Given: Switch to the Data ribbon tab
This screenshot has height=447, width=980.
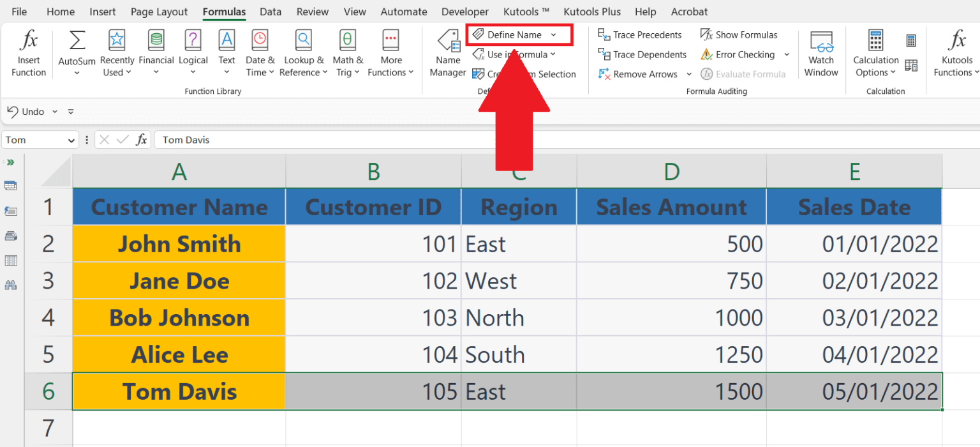Looking at the screenshot, I should [x=271, y=11].
